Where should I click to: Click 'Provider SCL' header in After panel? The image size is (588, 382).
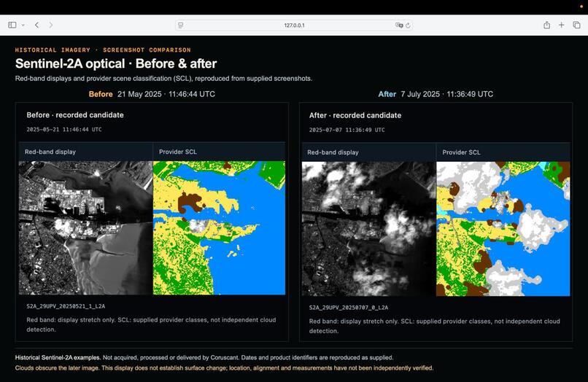(x=461, y=152)
